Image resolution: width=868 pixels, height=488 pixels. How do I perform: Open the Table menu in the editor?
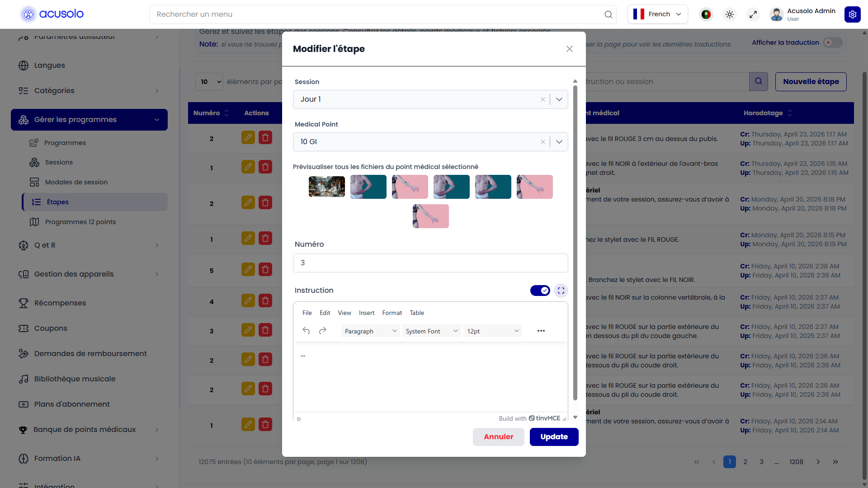point(417,313)
